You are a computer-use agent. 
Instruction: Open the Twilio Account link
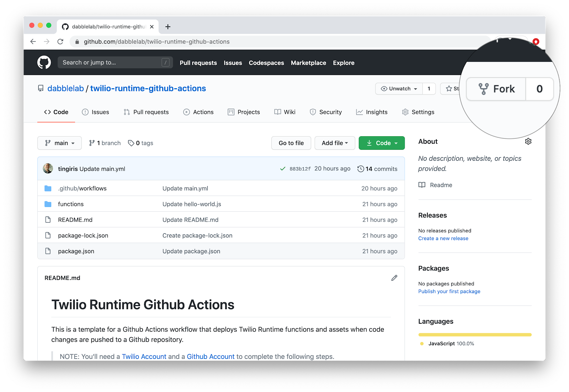click(x=144, y=356)
